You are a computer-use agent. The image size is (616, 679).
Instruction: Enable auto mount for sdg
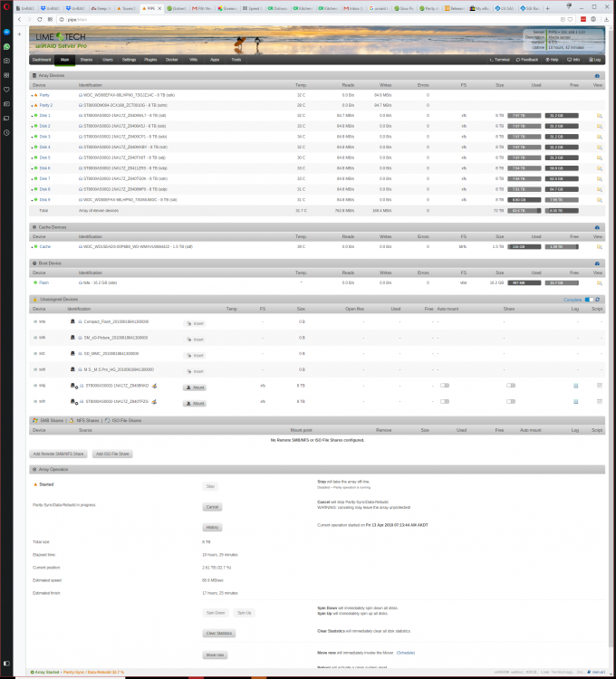coord(445,386)
